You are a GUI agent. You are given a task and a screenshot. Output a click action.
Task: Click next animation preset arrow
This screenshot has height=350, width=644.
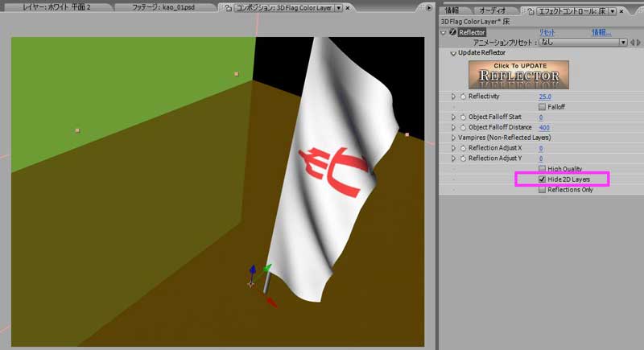[638, 43]
